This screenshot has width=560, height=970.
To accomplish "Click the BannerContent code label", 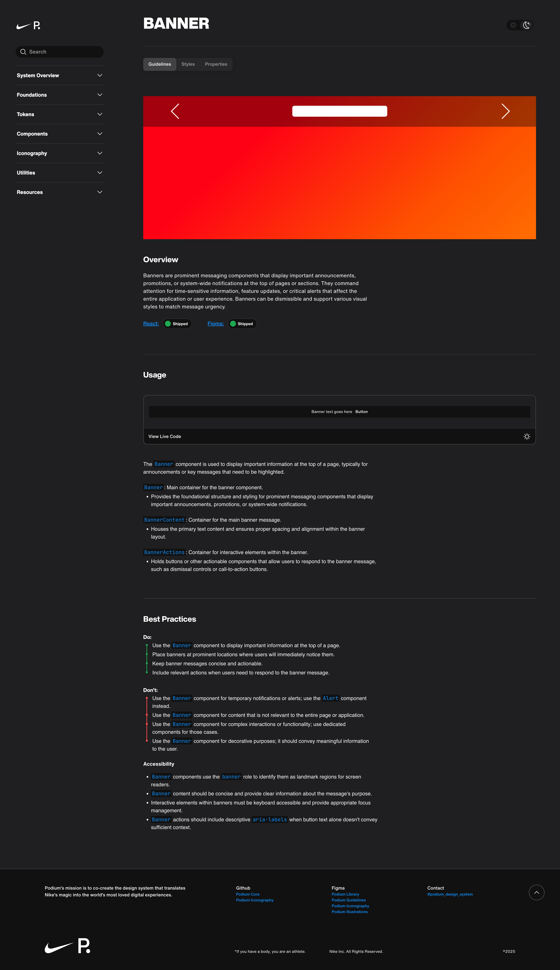I will [164, 520].
